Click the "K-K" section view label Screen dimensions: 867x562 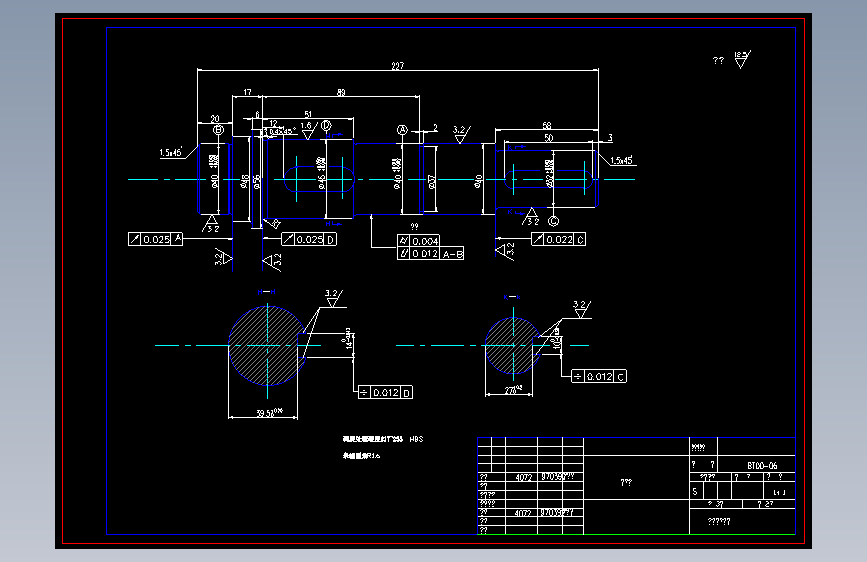pos(512,297)
